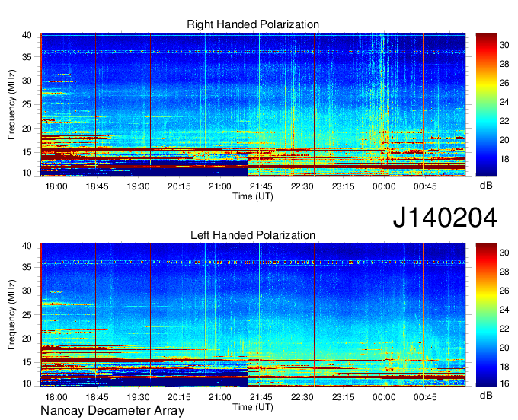Image resolution: width=518 pixels, height=420 pixels.
Task: Click the Left Handed Polarization color bar
Action: pos(486,314)
